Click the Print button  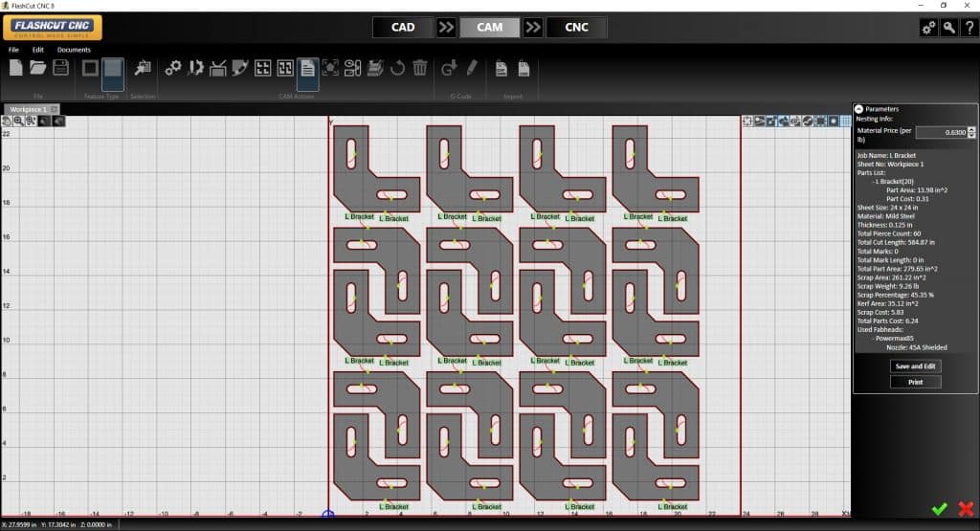(915, 382)
